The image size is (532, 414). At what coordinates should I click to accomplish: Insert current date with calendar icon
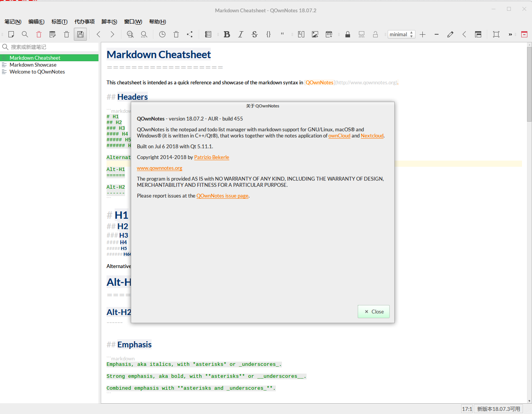tap(329, 34)
